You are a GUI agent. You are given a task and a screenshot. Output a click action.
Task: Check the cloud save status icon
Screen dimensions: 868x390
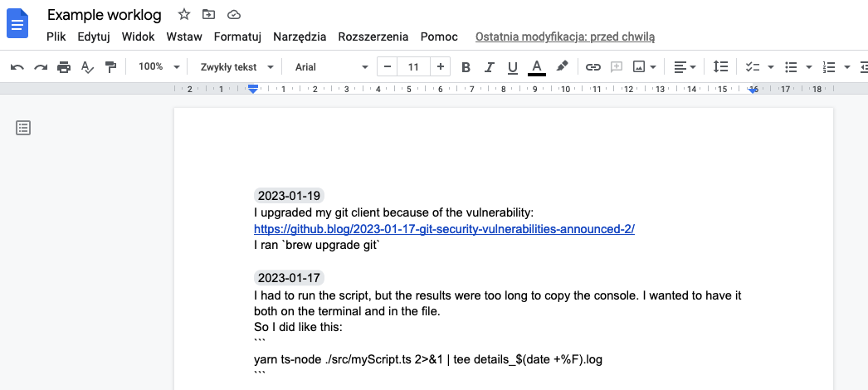[x=234, y=14]
